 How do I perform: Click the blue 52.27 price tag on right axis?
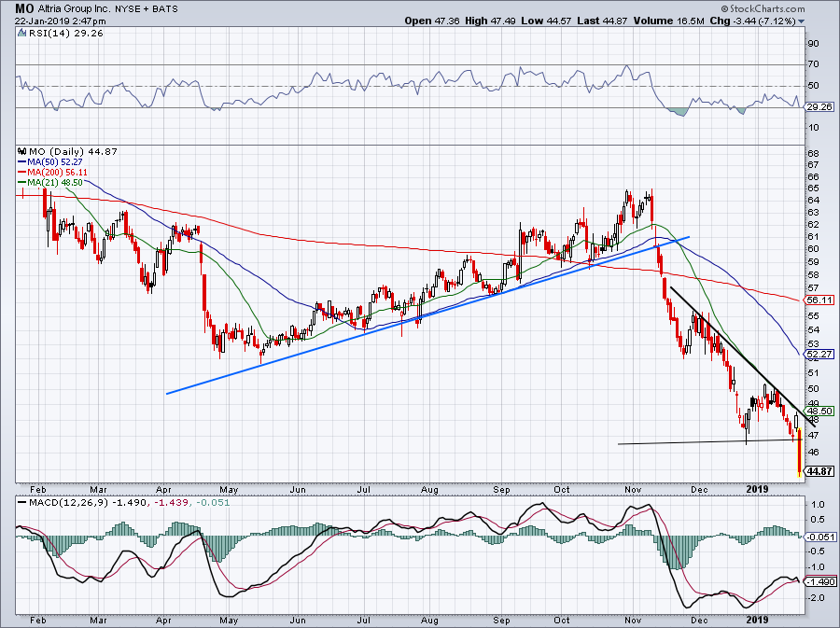819,355
